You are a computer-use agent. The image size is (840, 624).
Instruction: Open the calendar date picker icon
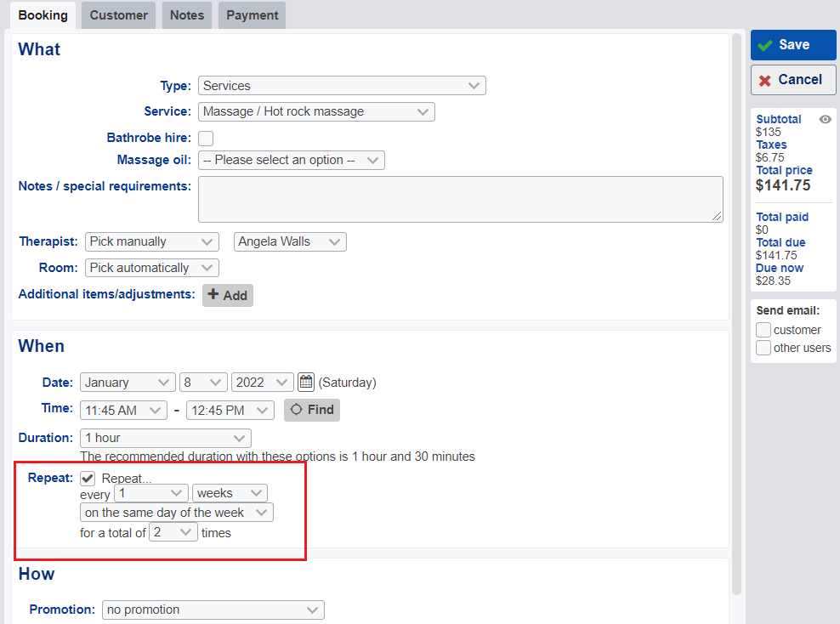tap(306, 382)
